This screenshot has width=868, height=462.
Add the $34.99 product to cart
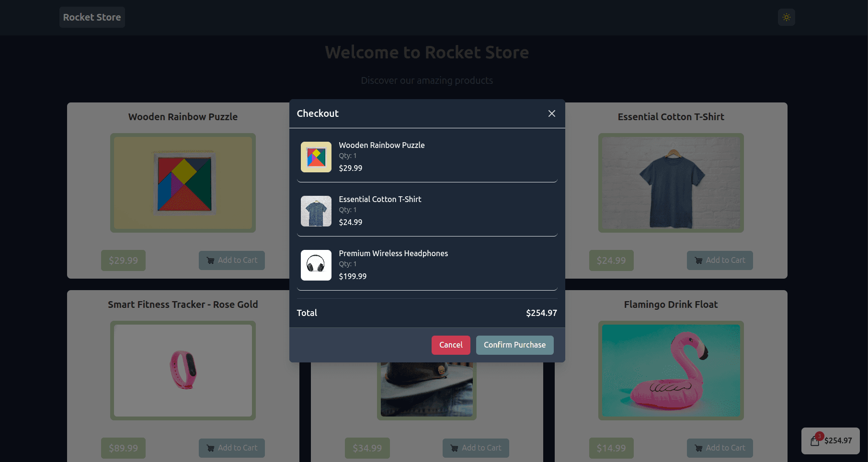coord(476,448)
